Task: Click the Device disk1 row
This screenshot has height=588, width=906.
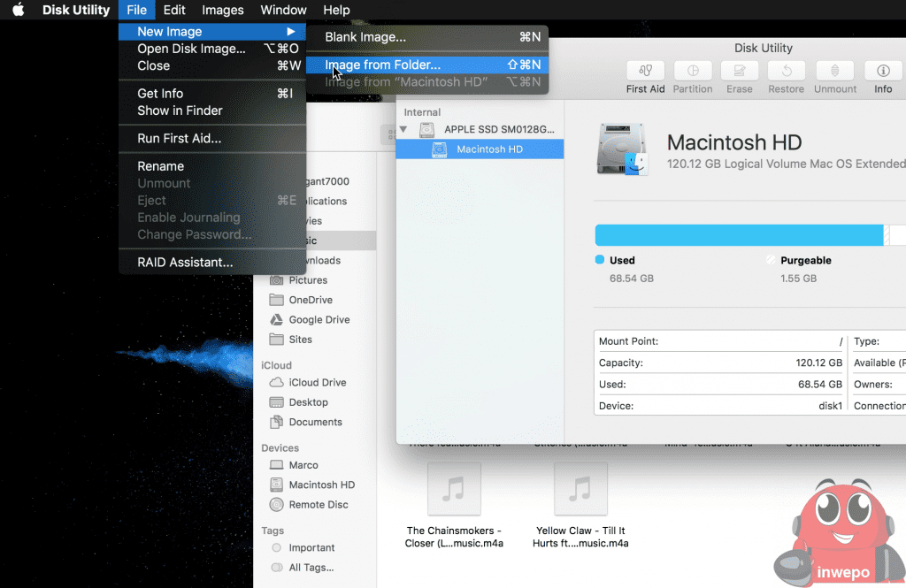Action: [720, 406]
